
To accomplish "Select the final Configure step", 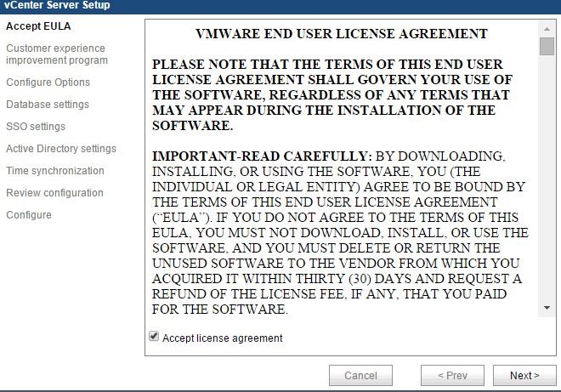I will click(x=29, y=215).
